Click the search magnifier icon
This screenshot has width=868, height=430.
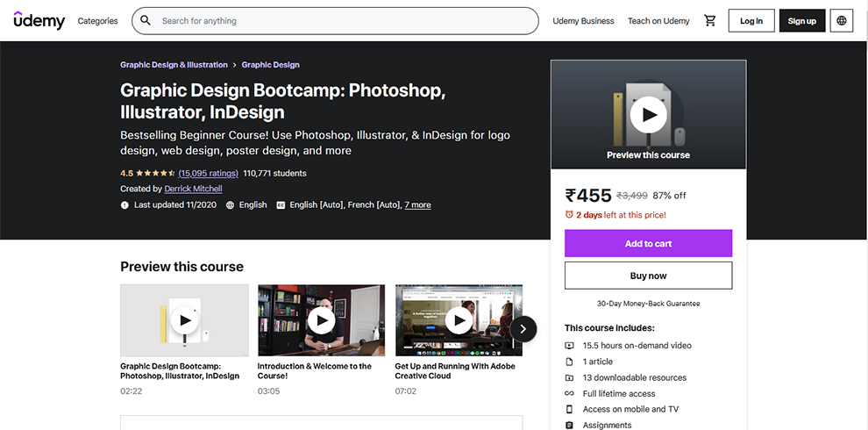pyautogui.click(x=146, y=20)
